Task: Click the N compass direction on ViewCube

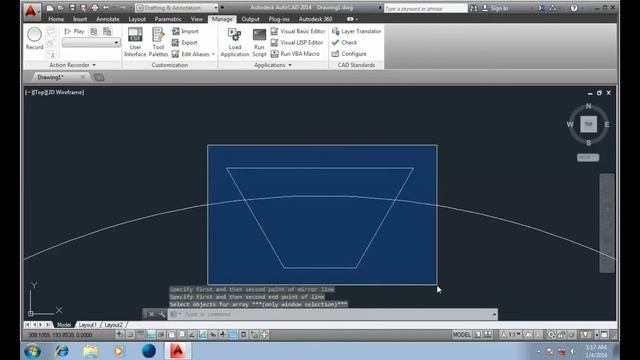Action: [x=588, y=106]
